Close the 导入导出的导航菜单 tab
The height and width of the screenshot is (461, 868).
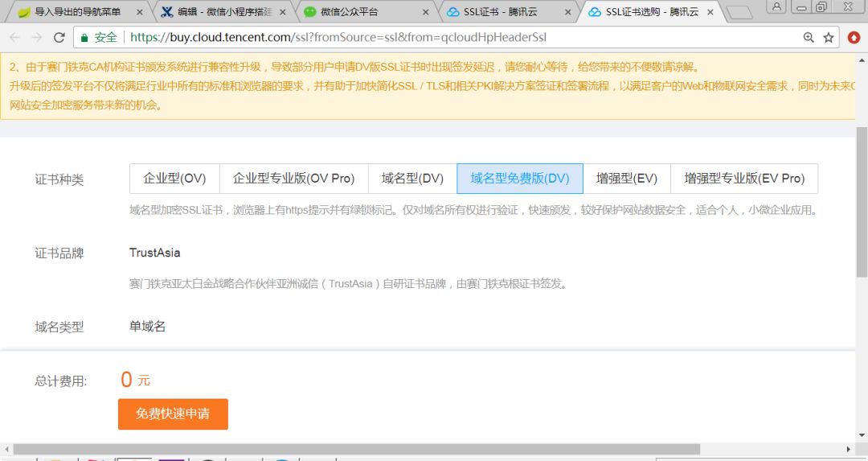pos(140,11)
